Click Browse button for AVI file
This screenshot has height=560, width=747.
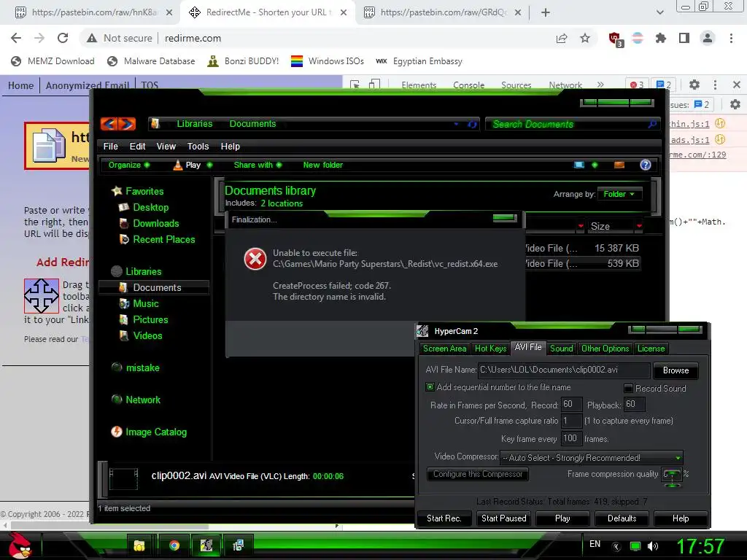pos(676,370)
